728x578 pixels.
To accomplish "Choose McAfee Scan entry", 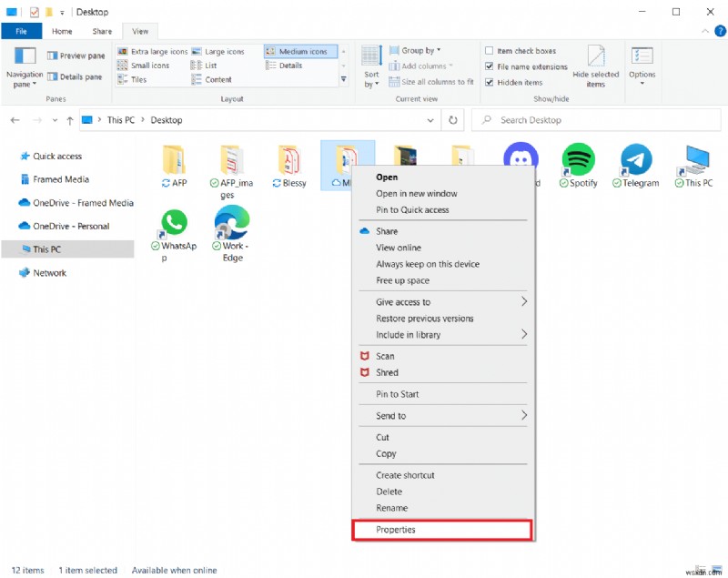I will click(443, 356).
